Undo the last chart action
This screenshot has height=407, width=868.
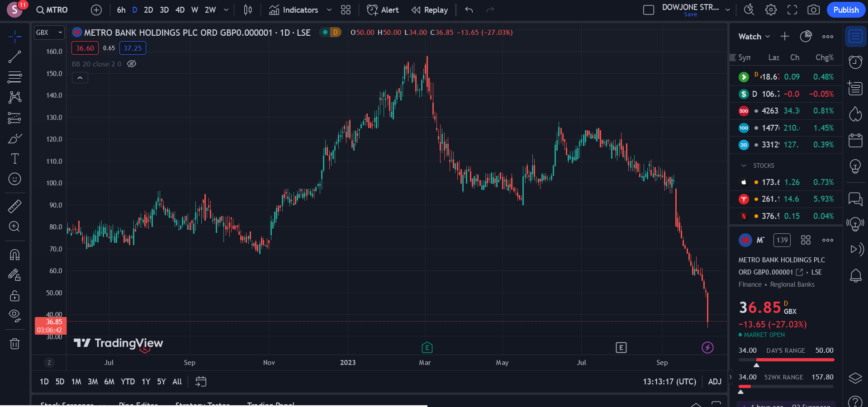coord(469,10)
